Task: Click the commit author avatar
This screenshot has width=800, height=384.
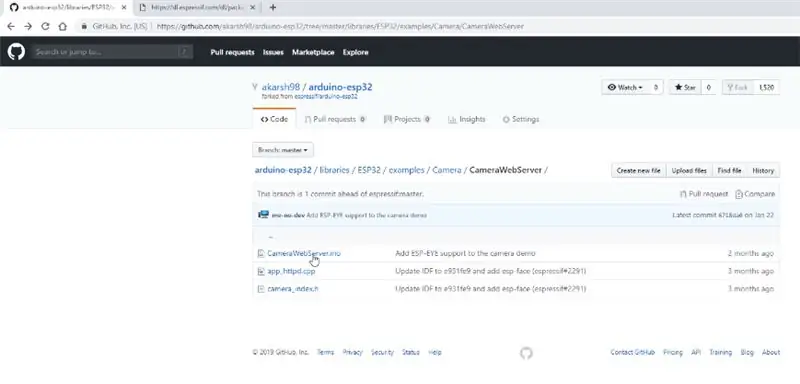Action: (263, 215)
